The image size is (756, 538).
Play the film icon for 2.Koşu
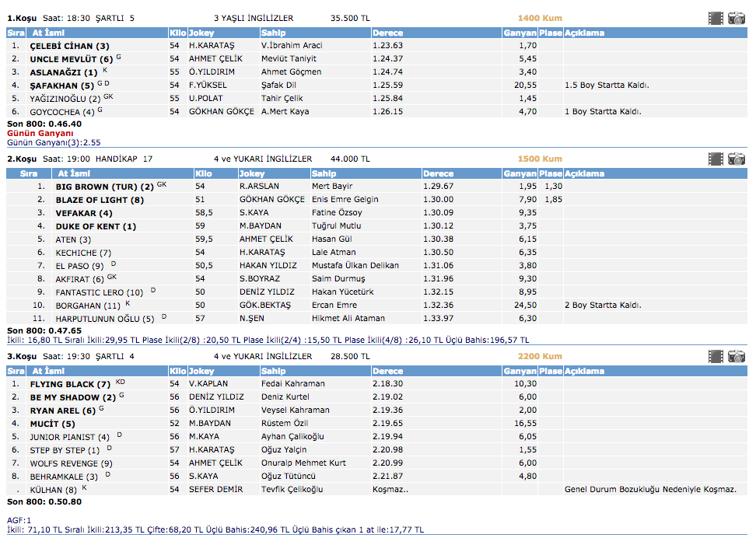point(716,159)
